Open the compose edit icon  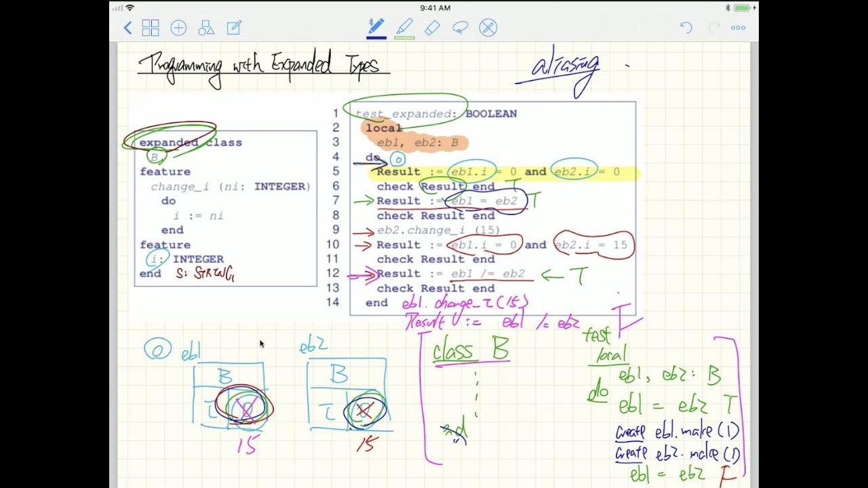point(234,28)
